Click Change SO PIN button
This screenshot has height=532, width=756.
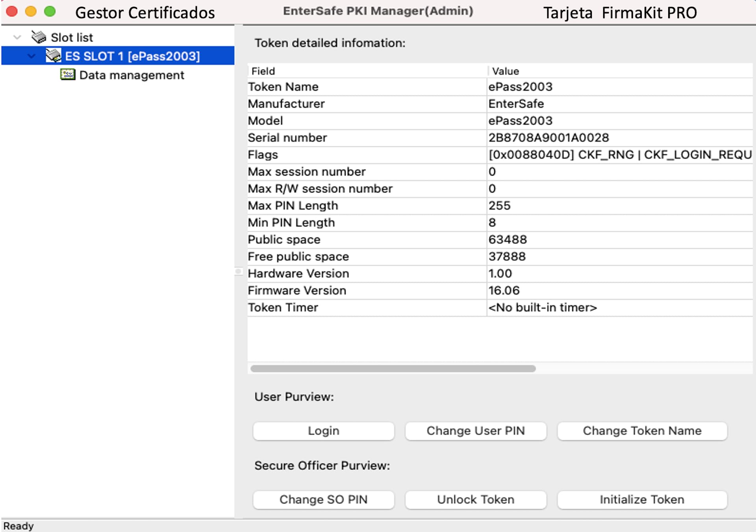323,499
